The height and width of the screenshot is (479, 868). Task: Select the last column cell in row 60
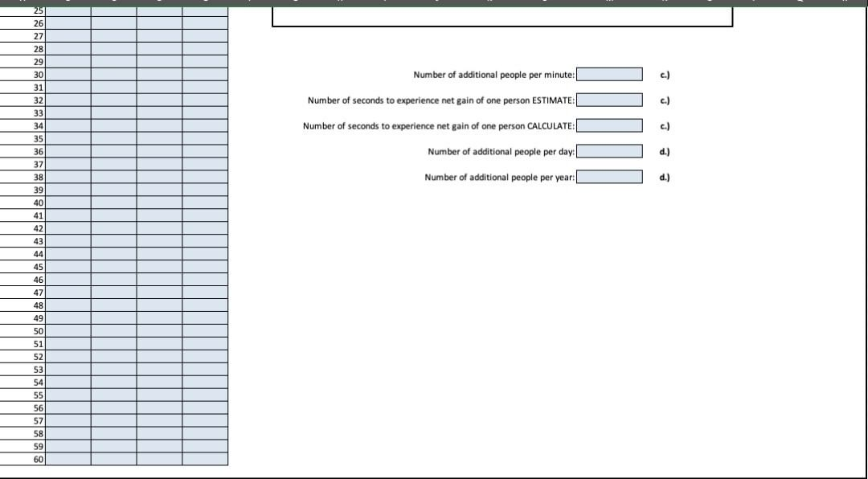pos(205,461)
